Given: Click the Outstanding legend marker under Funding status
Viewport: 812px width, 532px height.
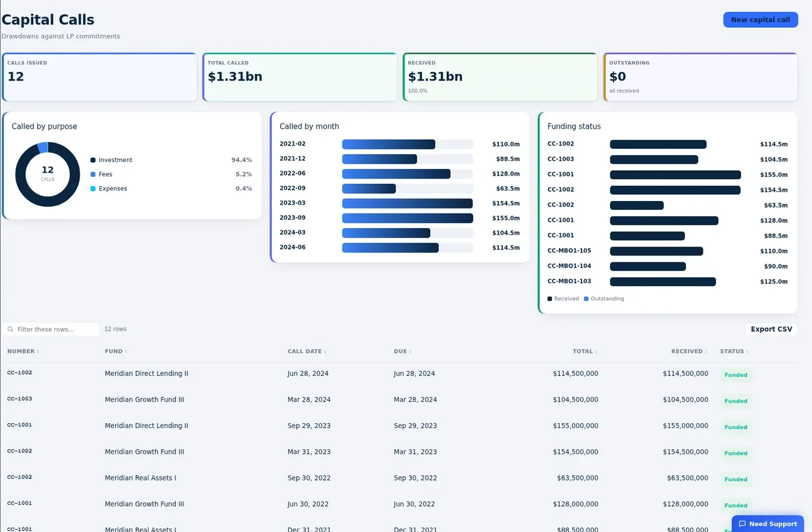Looking at the screenshot, I should click(x=586, y=299).
